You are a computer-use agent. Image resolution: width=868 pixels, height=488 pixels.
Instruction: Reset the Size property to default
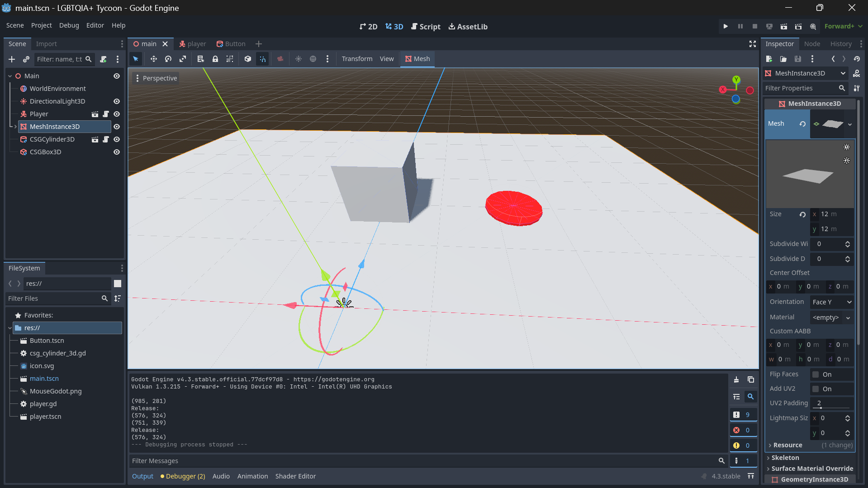pos(803,214)
